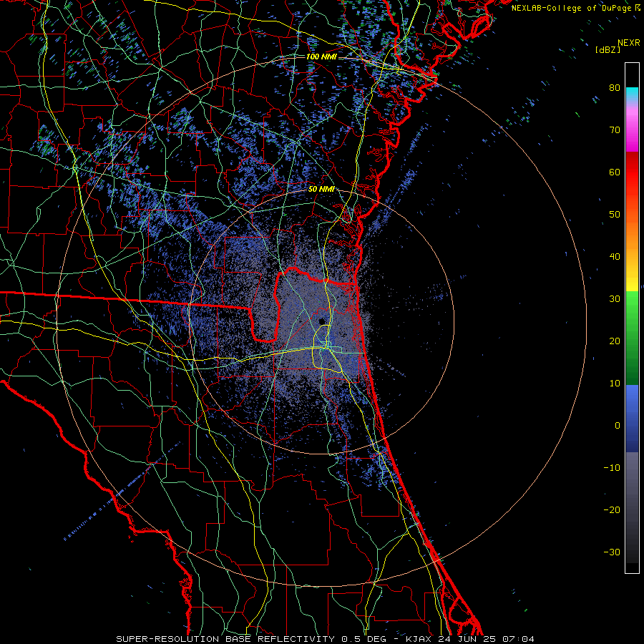Click the NEXR legend title
644x644 pixels.
[629, 43]
